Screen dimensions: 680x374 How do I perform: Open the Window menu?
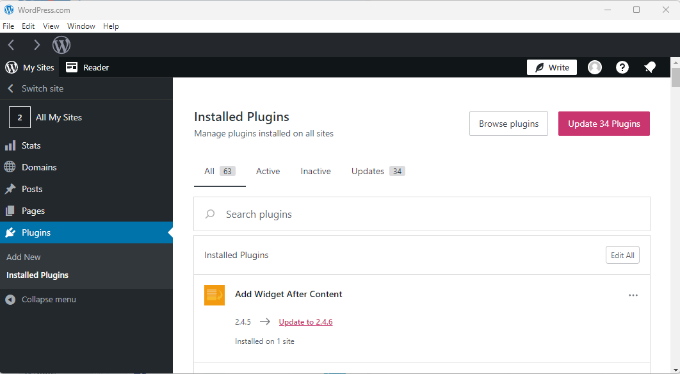[x=81, y=26]
